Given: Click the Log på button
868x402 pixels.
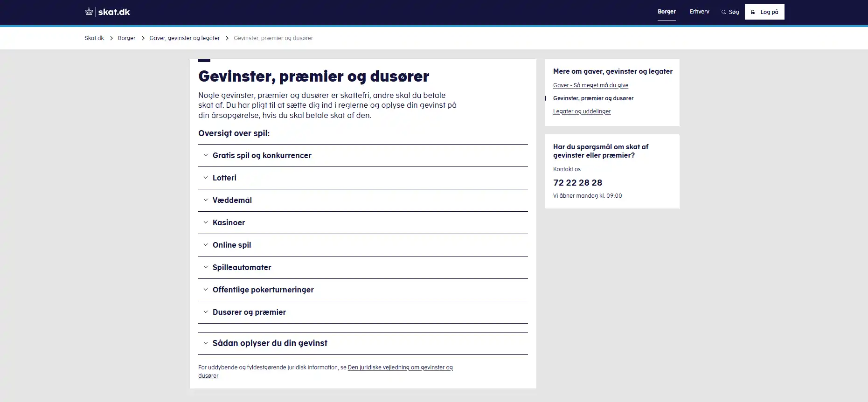Looking at the screenshot, I should (x=764, y=12).
